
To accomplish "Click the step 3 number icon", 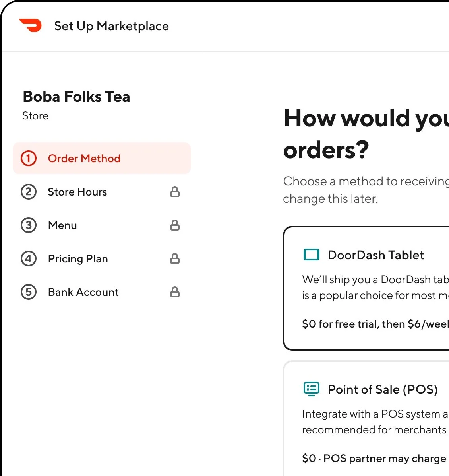I will [29, 225].
